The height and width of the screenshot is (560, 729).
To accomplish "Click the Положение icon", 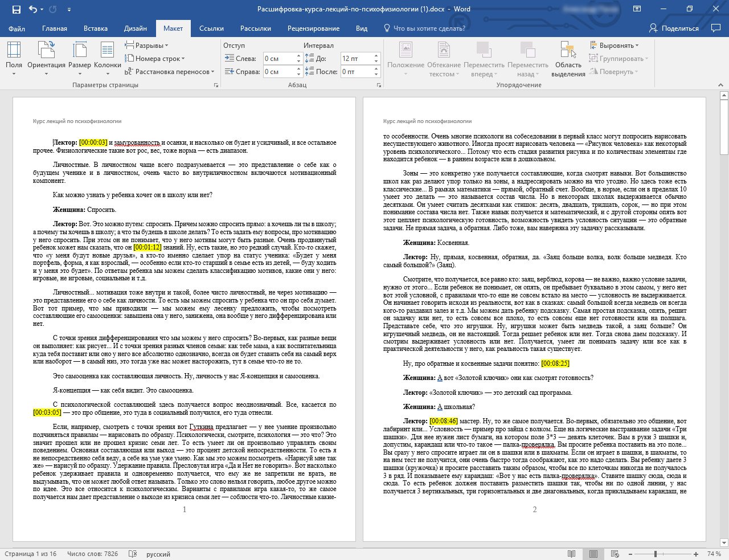I will tap(406, 58).
